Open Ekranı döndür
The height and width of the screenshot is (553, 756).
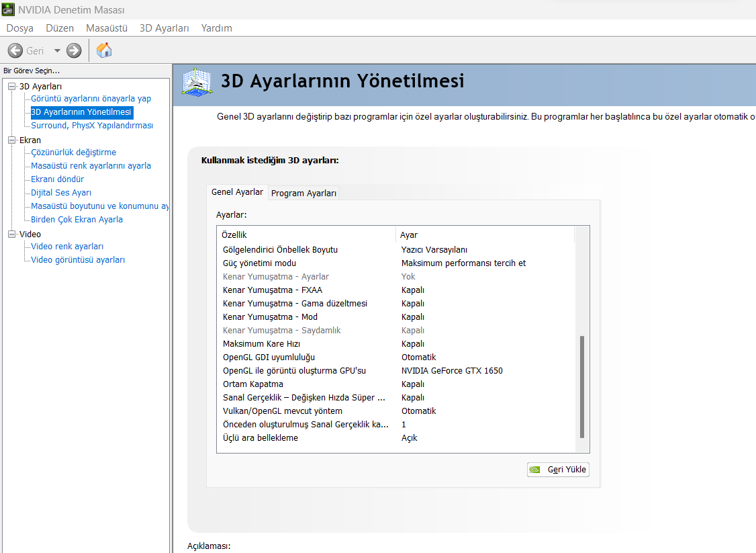57,179
